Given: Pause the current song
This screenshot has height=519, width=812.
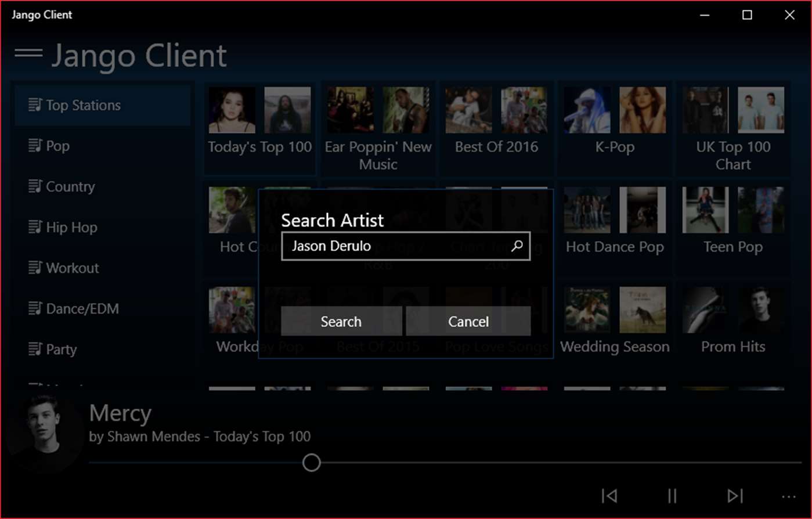Looking at the screenshot, I should (x=672, y=496).
